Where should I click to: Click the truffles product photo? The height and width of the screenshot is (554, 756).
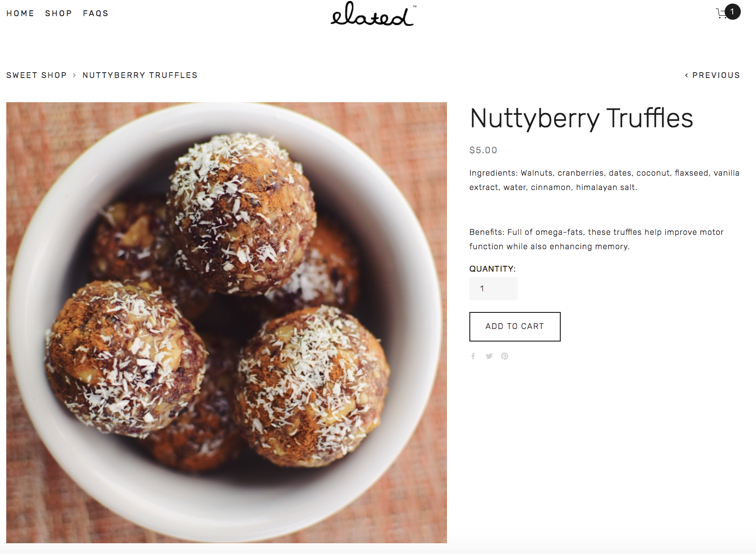pyautogui.click(x=227, y=323)
